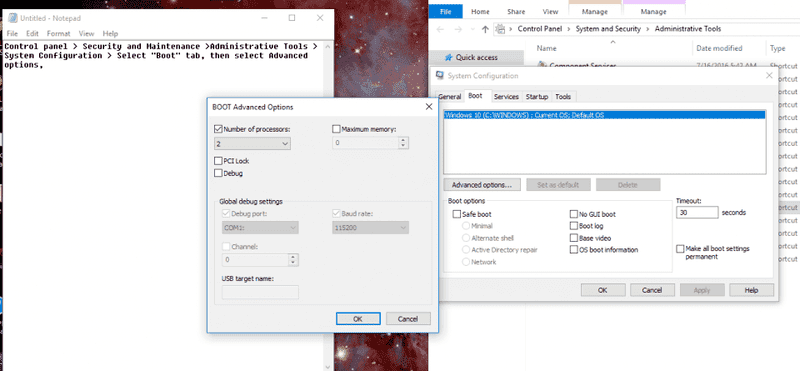Image resolution: width=800 pixels, height=371 pixels.
Task: Click the Explorer up-arrow navigation icon
Action: click(x=485, y=29)
